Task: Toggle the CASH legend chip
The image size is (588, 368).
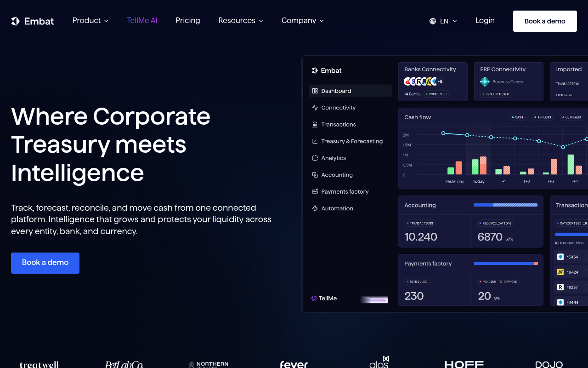Action: [518, 117]
